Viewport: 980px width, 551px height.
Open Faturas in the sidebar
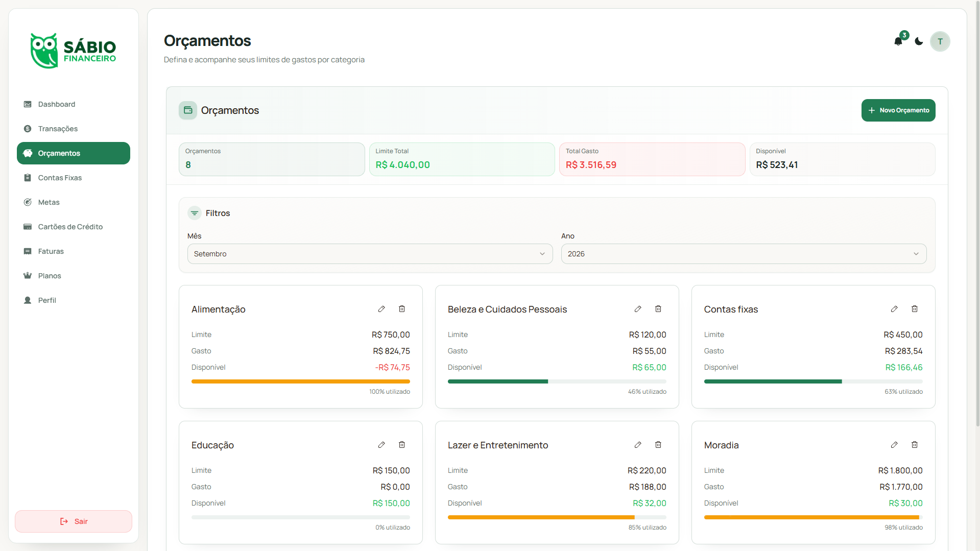[74, 251]
